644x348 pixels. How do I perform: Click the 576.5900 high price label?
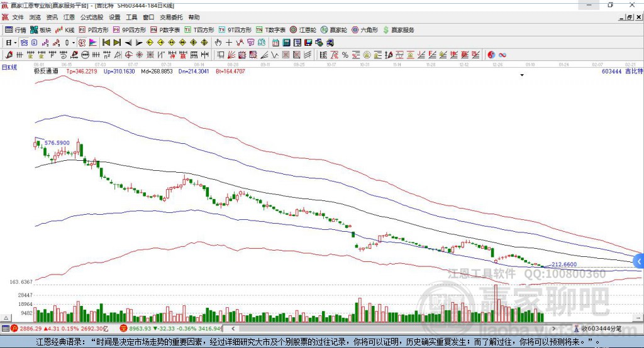(57, 143)
